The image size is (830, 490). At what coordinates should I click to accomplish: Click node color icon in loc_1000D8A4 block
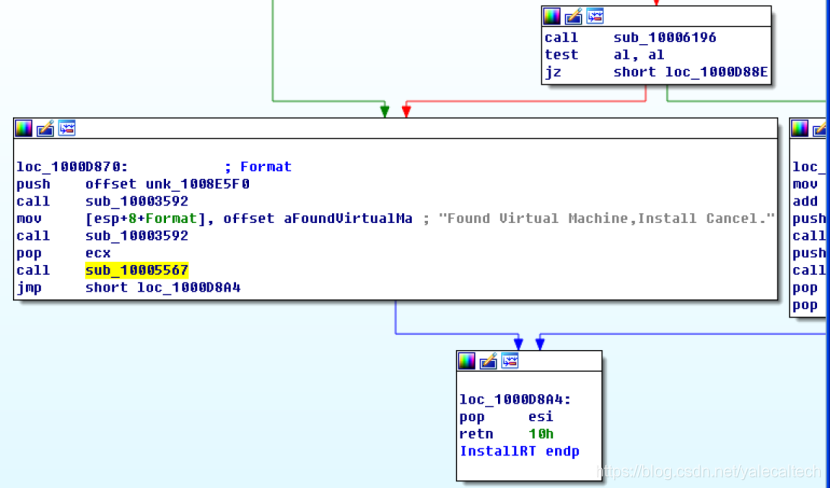[x=466, y=361]
